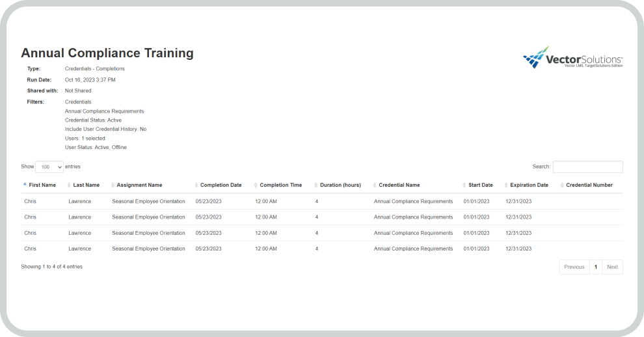The image size is (644, 337).
Task: Sort table by Expiration Date header text
Action: (529, 185)
